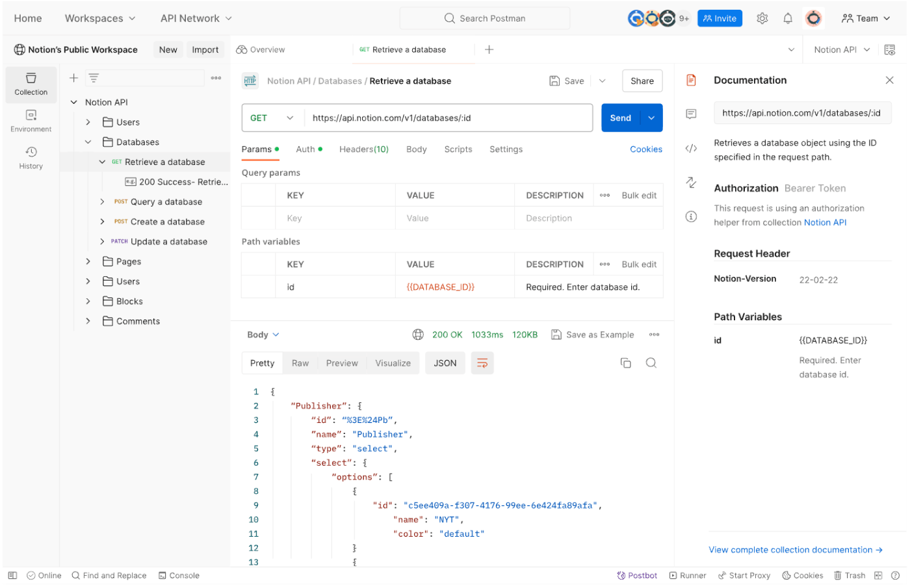Open a new request tab with plus
This screenshot has height=588, width=910.
click(x=489, y=49)
